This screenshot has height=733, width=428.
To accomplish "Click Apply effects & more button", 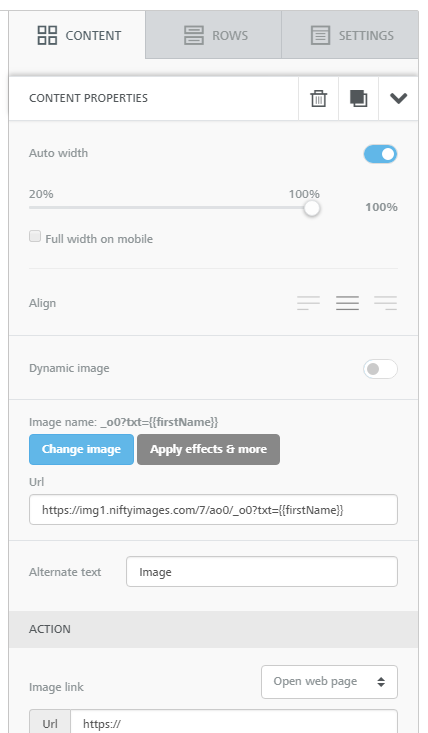I will coord(208,449).
